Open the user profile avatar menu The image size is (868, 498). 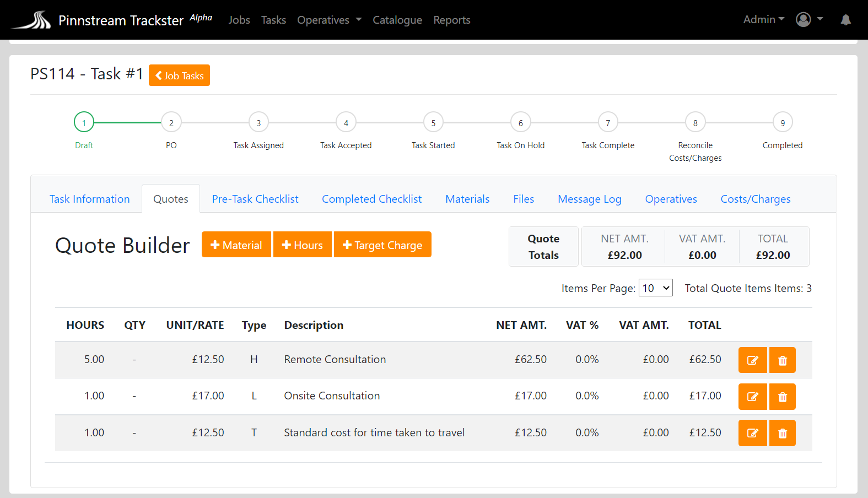808,20
